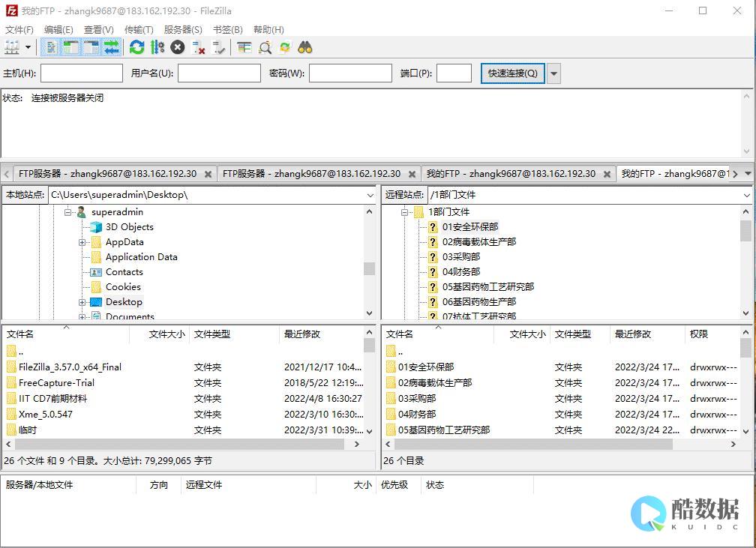756x548 pixels.
Task: Click the black Cancel current operation icon
Action: [178, 48]
